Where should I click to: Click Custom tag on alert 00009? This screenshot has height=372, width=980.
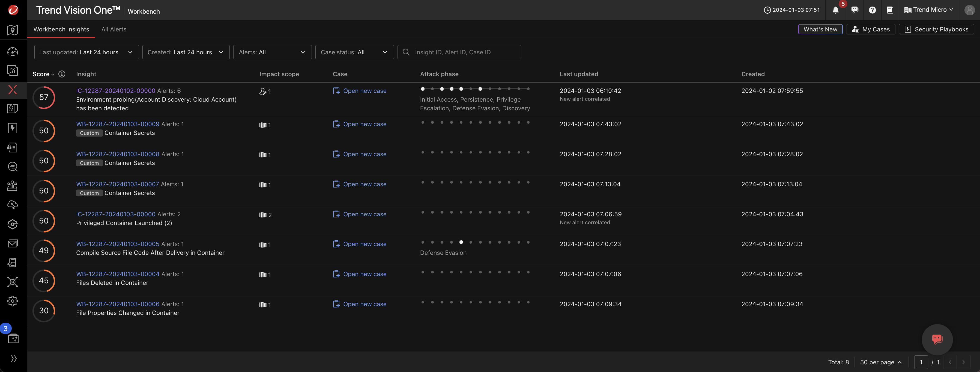click(x=89, y=133)
